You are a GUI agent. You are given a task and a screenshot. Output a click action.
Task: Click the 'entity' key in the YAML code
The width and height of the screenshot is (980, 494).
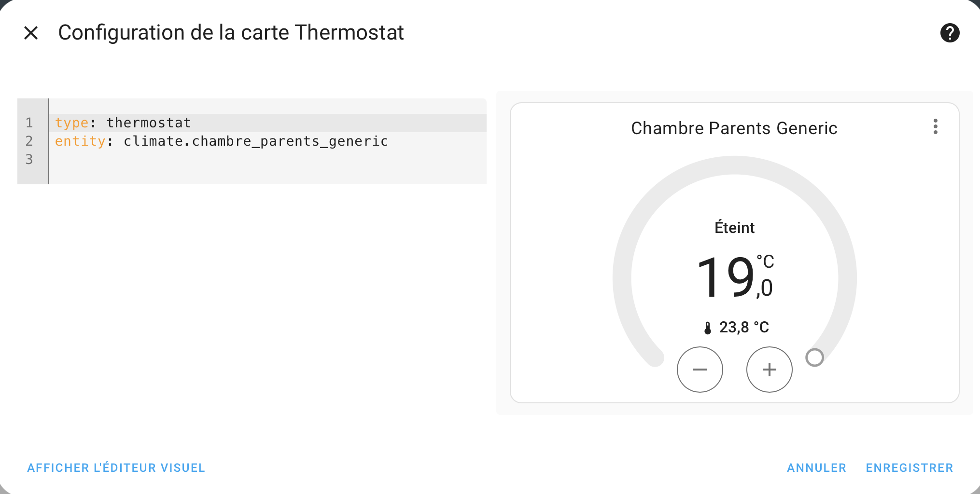(x=80, y=141)
